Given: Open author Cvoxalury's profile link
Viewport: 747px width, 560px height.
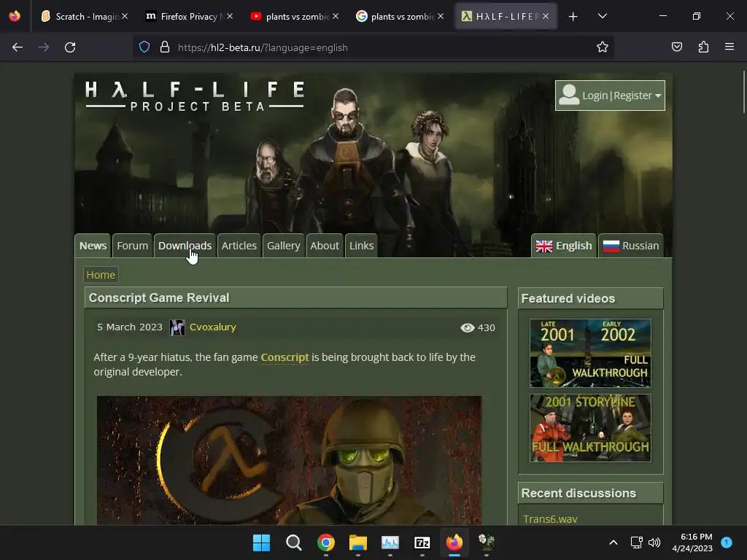Looking at the screenshot, I should tap(212, 327).
